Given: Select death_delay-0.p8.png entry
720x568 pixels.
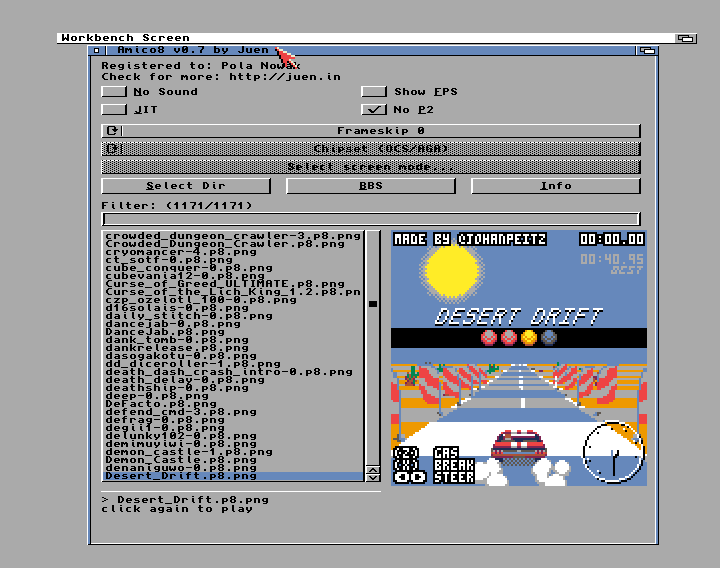Looking at the screenshot, I should 233,380.
